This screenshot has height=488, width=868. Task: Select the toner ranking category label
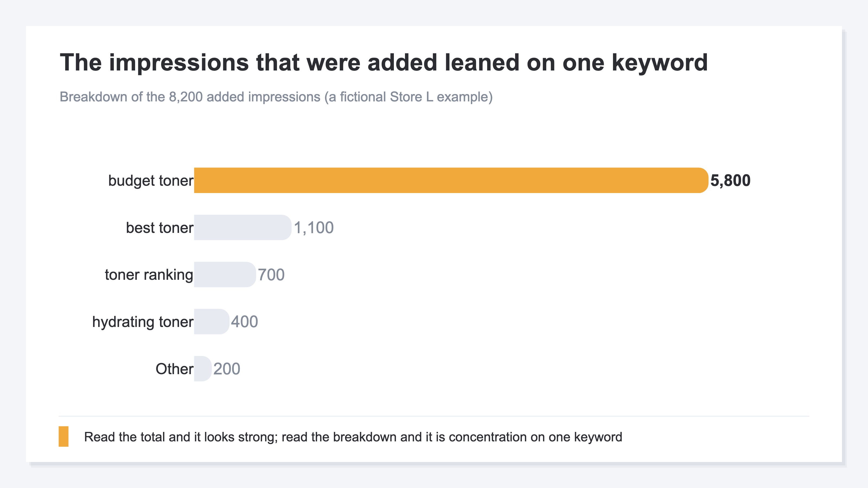point(149,275)
